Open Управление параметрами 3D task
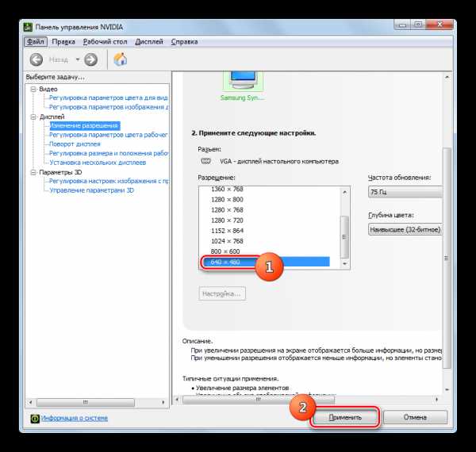 pyautogui.click(x=91, y=190)
